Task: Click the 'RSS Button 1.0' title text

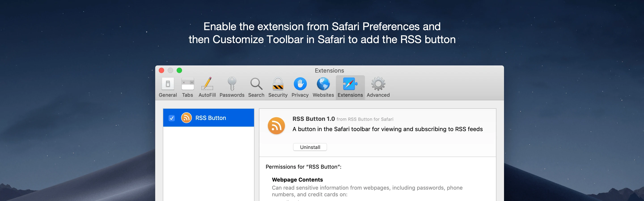Action: coord(314,119)
